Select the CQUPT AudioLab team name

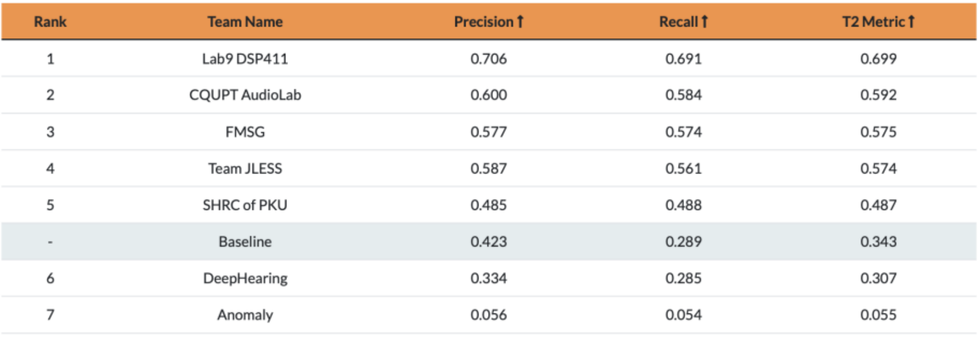pyautogui.click(x=245, y=95)
